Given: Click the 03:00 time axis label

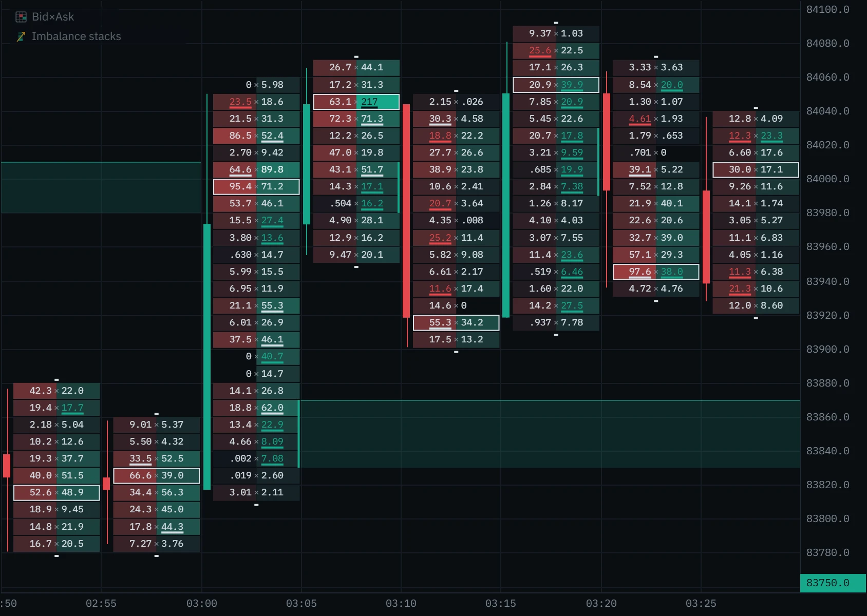Looking at the screenshot, I should pyautogui.click(x=202, y=603).
